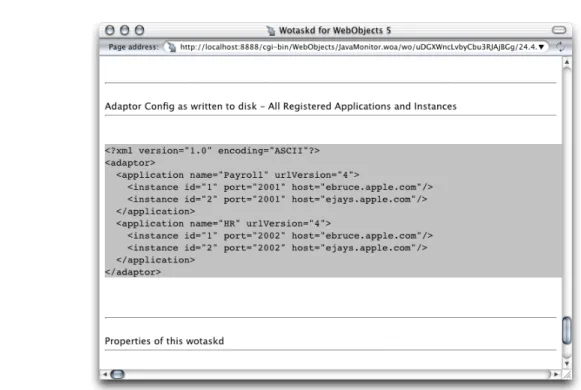The height and width of the screenshot is (390, 581).
Task: Click the 'Page address:' label
Action: 133,47
